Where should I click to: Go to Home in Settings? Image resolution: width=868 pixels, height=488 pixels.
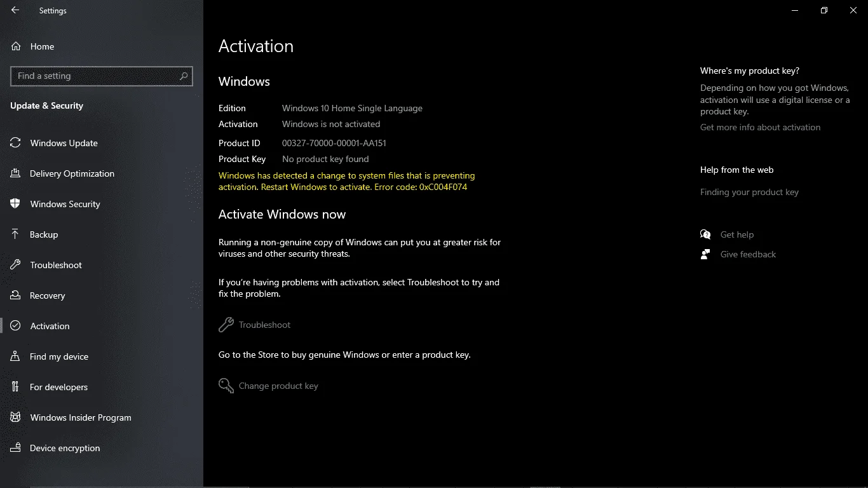click(102, 46)
